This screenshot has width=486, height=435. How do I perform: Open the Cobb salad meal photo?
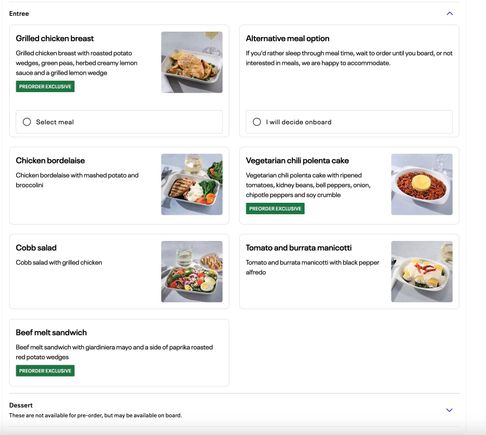point(192,272)
